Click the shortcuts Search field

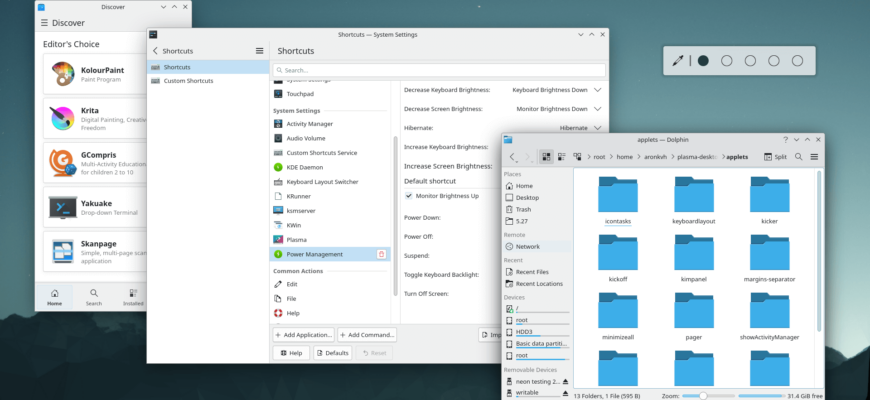pyautogui.click(x=439, y=70)
